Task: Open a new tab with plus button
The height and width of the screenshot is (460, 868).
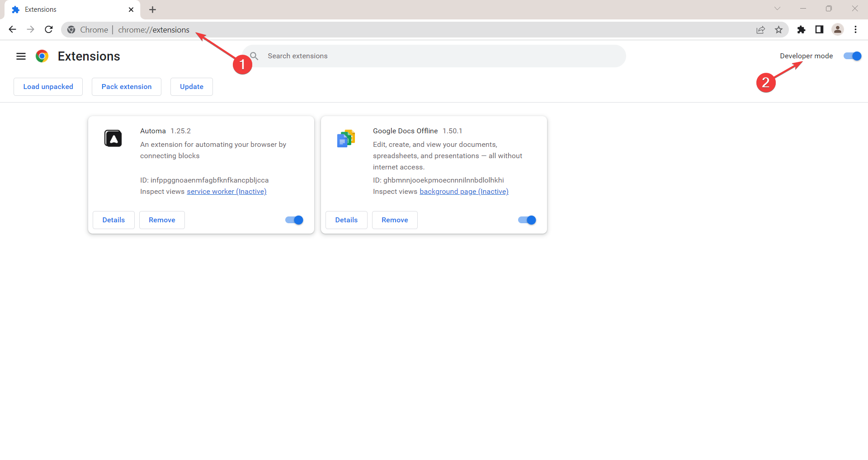Action: tap(153, 9)
